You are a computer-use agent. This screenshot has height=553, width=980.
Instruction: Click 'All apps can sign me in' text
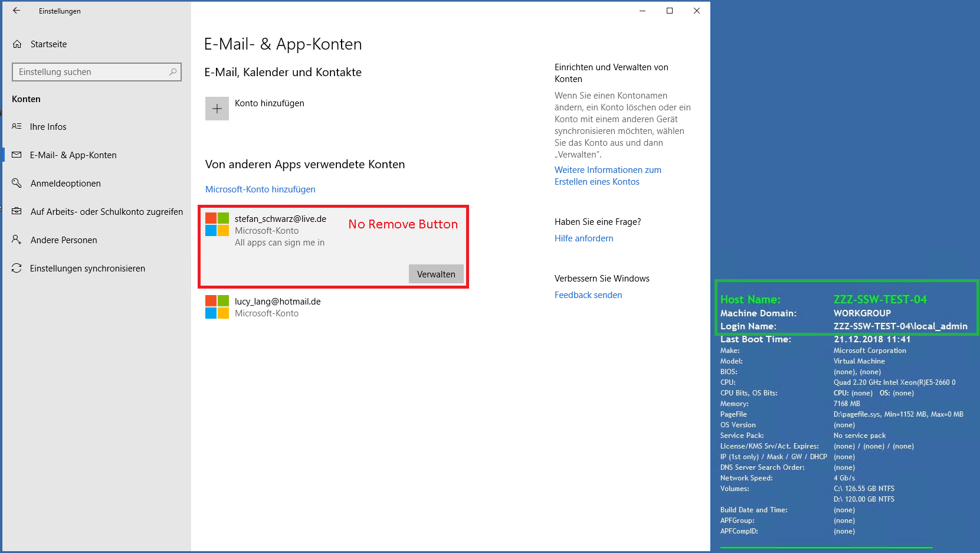[280, 243]
